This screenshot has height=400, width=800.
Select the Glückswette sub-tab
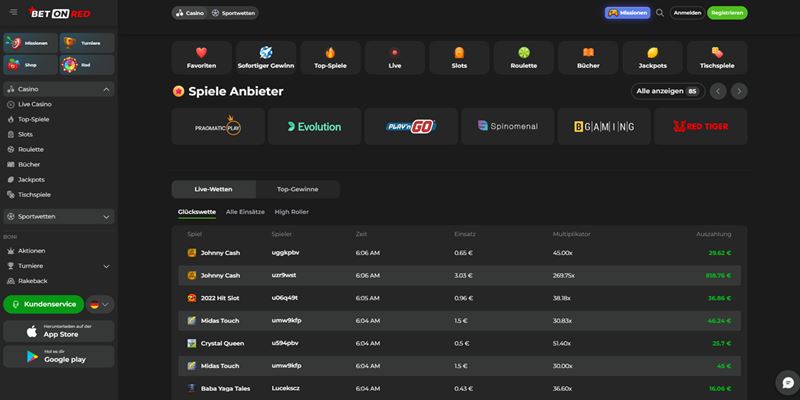pyautogui.click(x=197, y=212)
